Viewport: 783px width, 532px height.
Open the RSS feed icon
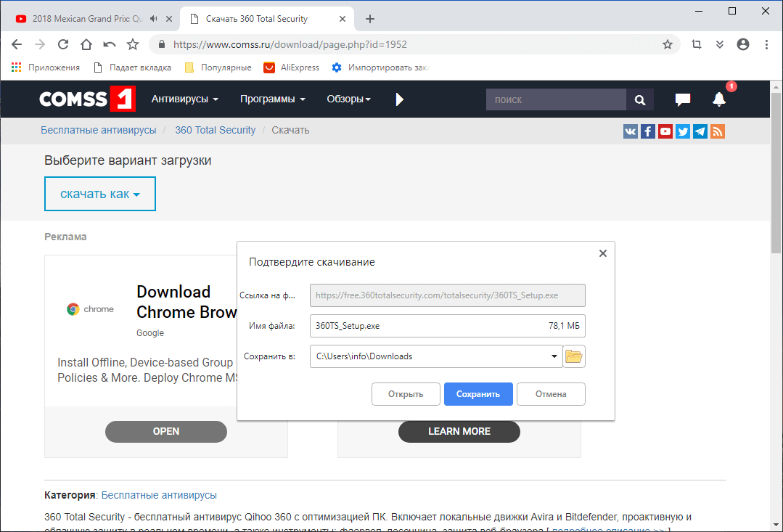pyautogui.click(x=718, y=131)
